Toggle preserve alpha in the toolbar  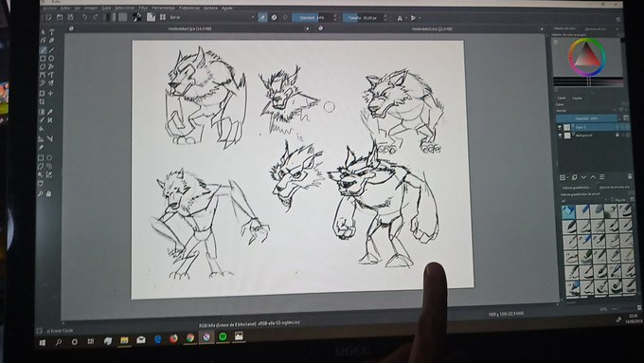coord(274,17)
